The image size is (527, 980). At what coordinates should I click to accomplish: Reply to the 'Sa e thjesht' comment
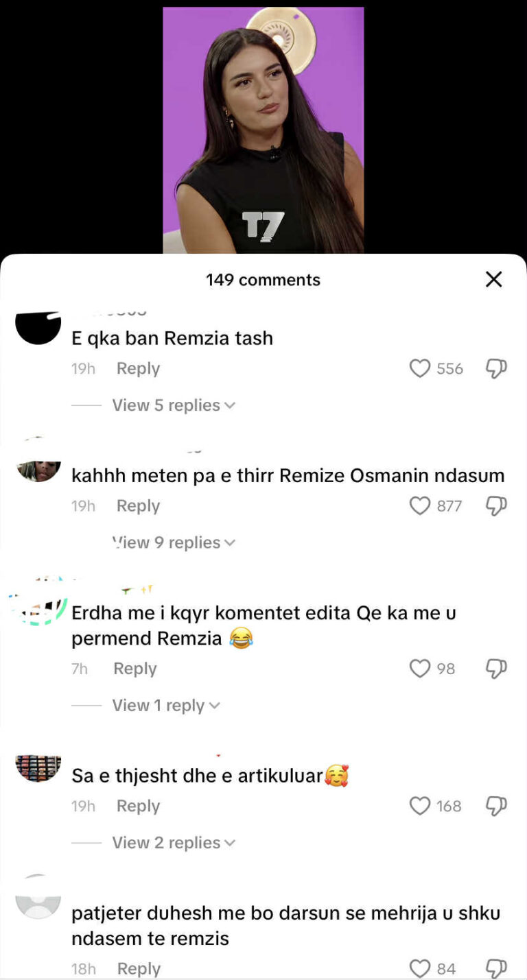coord(138,806)
